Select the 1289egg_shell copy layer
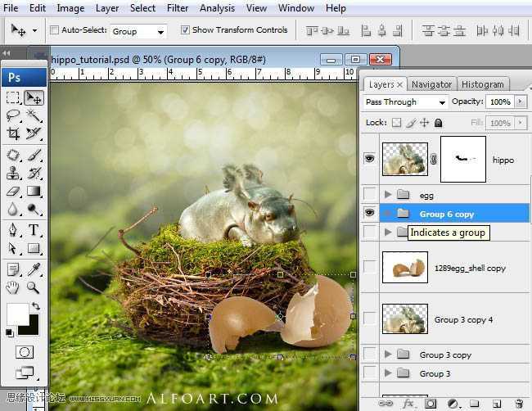 469,268
